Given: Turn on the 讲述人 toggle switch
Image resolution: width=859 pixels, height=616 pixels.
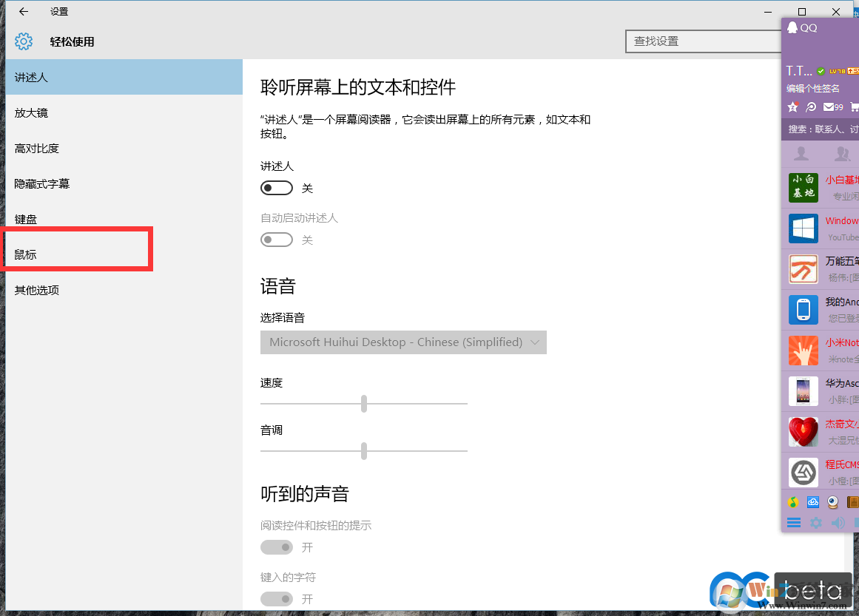Looking at the screenshot, I should (277, 189).
